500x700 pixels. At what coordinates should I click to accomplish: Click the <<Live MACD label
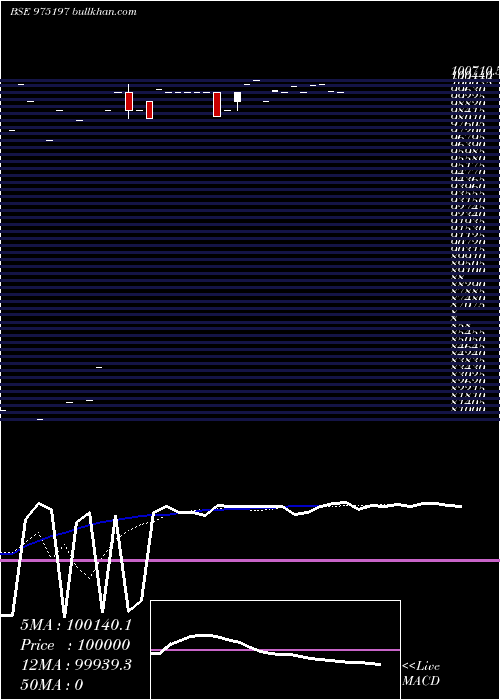[x=421, y=673]
